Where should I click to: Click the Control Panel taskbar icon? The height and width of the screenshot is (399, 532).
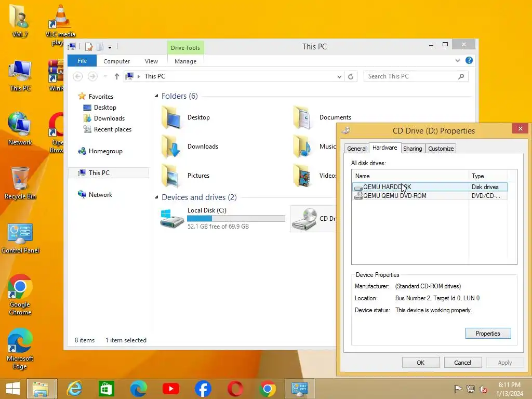coord(300,389)
